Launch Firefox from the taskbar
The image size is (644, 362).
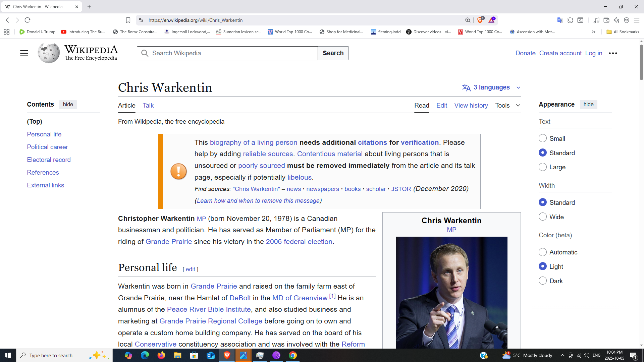[x=161, y=355]
